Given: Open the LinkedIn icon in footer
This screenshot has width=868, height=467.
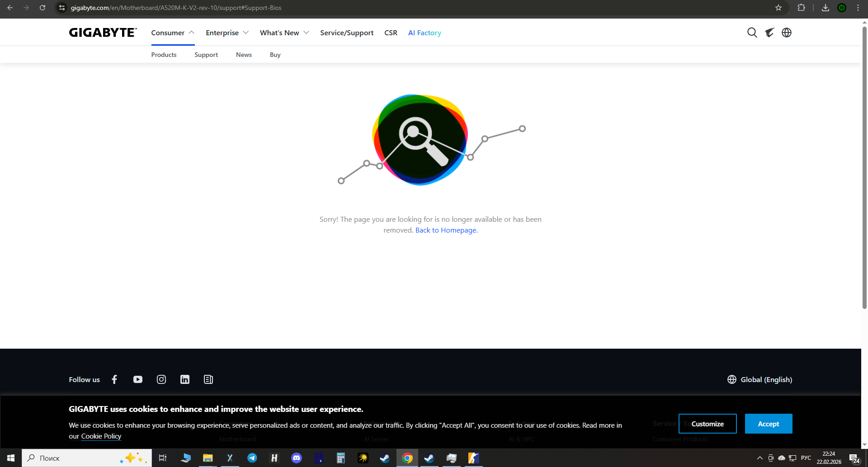Looking at the screenshot, I should [185, 379].
